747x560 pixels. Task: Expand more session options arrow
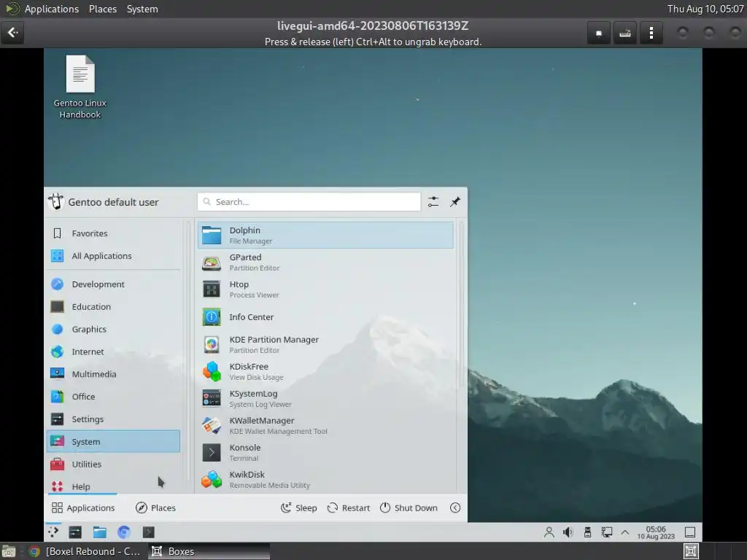455,507
